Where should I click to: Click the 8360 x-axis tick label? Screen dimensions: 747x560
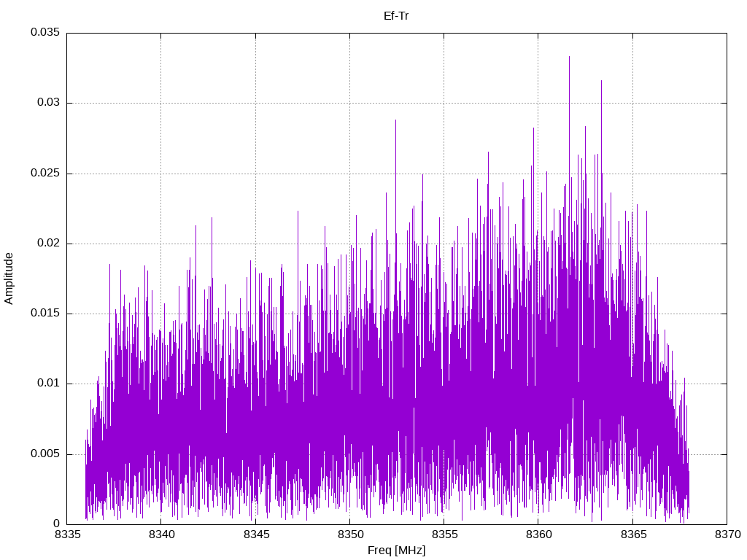539,534
